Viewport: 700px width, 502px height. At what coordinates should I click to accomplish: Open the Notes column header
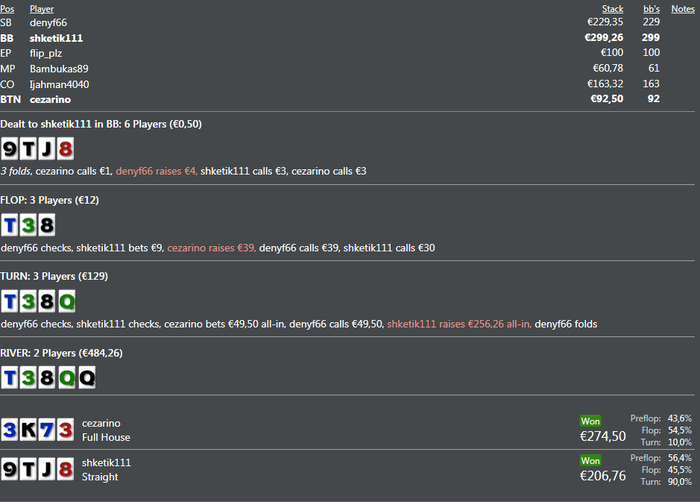point(683,9)
